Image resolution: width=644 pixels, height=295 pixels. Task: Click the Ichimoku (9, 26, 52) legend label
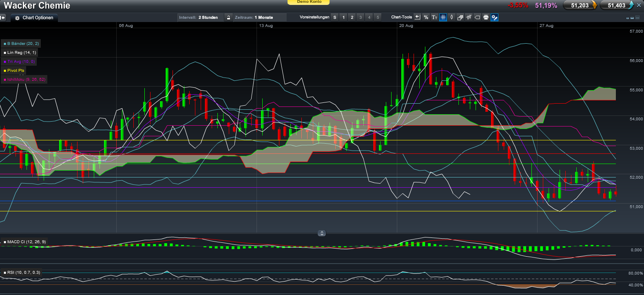click(x=24, y=80)
